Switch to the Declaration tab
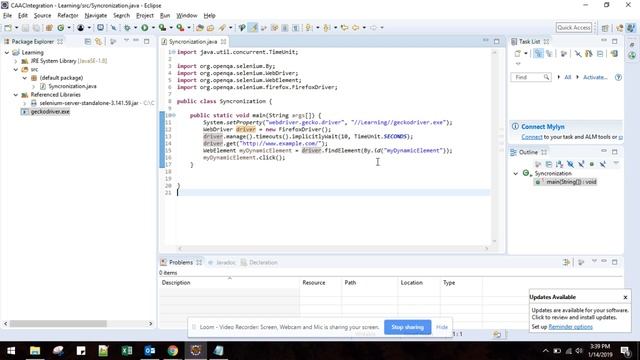The width and height of the screenshot is (640, 360). pos(259,262)
